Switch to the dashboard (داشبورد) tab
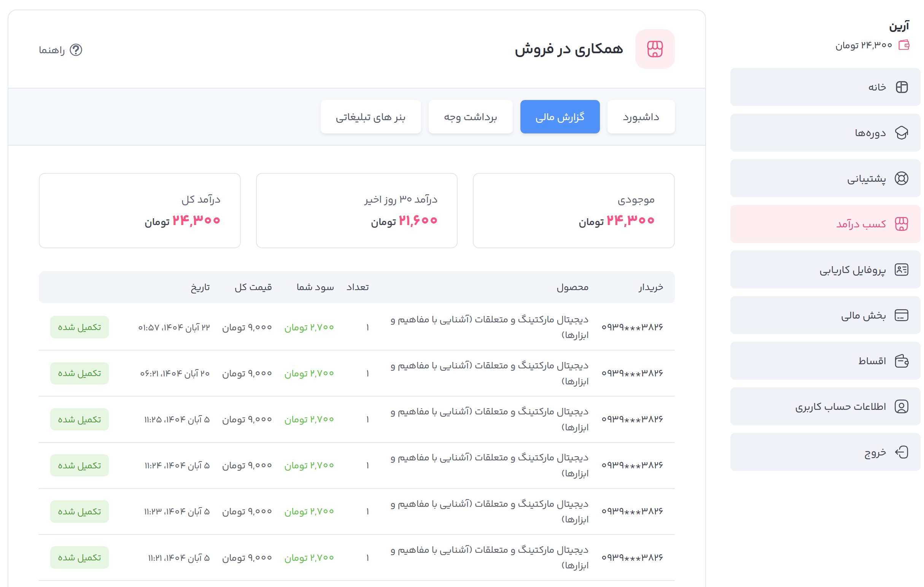Screen dimensions: 924x587 point(641,117)
